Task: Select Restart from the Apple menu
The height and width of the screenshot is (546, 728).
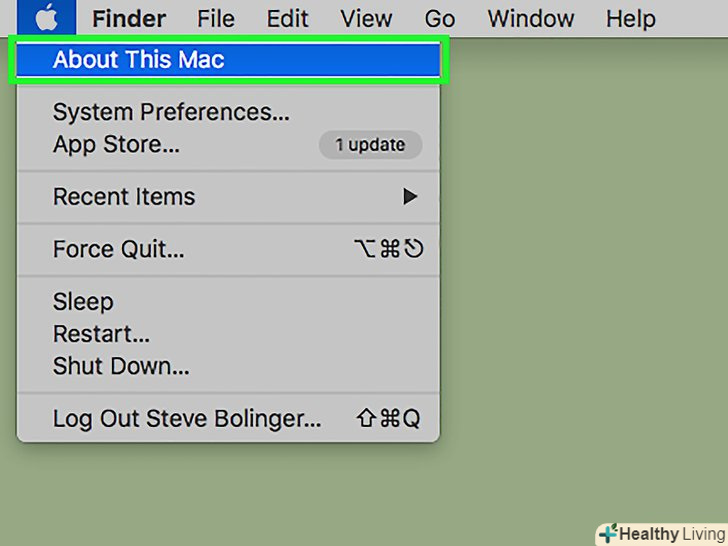Action: [101, 334]
